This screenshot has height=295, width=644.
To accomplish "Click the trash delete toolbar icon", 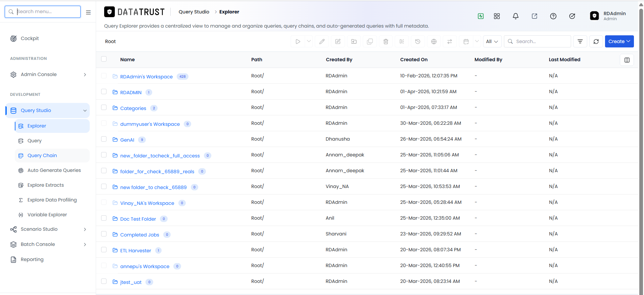I will [386, 41].
